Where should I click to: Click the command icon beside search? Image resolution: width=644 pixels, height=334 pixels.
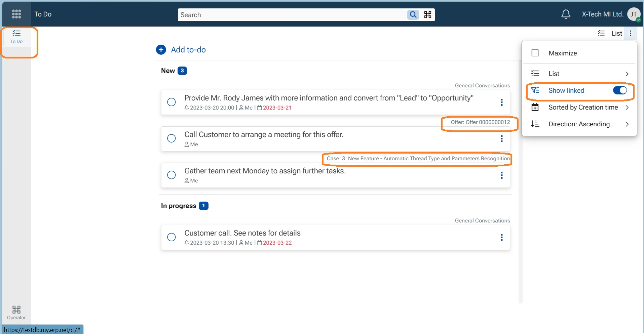pos(427,15)
